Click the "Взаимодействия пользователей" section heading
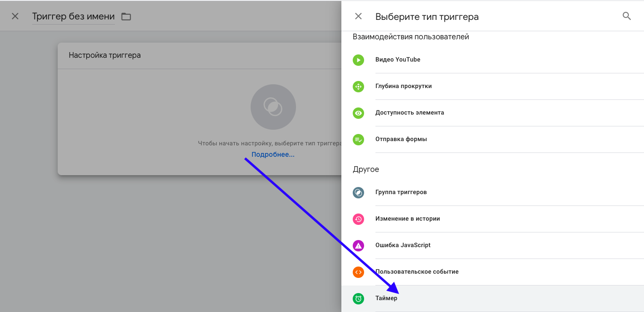The width and height of the screenshot is (644, 312). (411, 36)
